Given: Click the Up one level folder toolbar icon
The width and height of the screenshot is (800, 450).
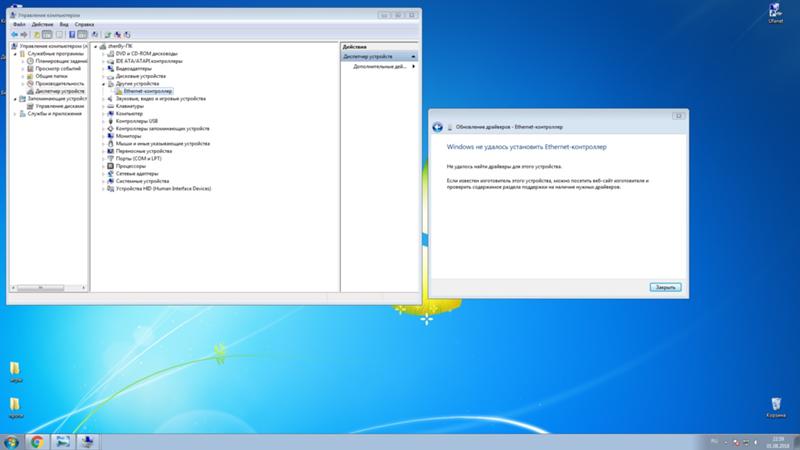Looking at the screenshot, I should tap(37, 35).
